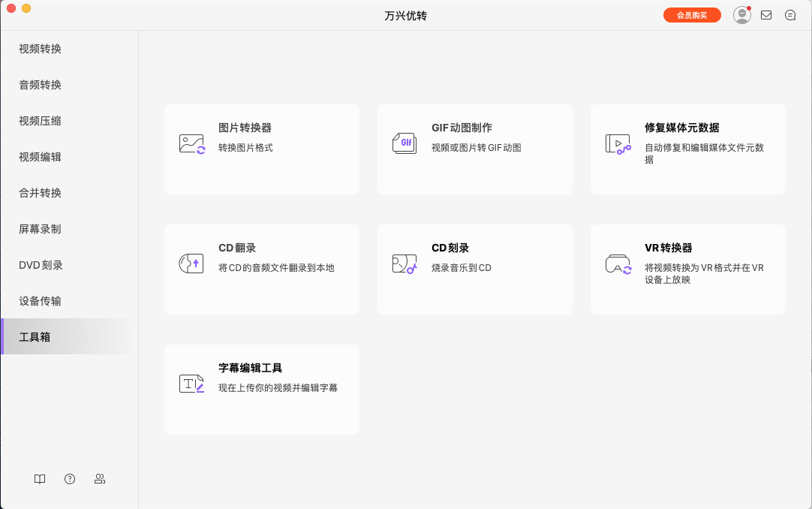Select the 字幕编辑工具 icon
The height and width of the screenshot is (509, 812).
coord(191,383)
